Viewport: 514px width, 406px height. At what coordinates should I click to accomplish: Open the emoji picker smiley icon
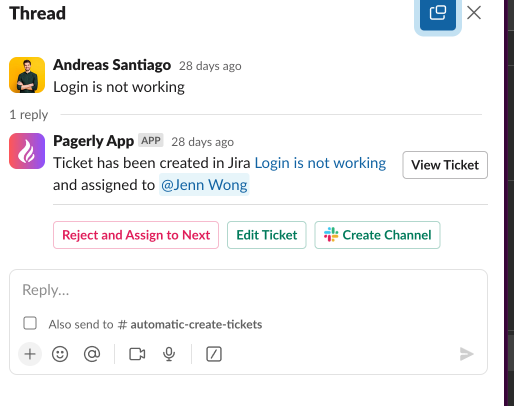pyautogui.click(x=60, y=354)
